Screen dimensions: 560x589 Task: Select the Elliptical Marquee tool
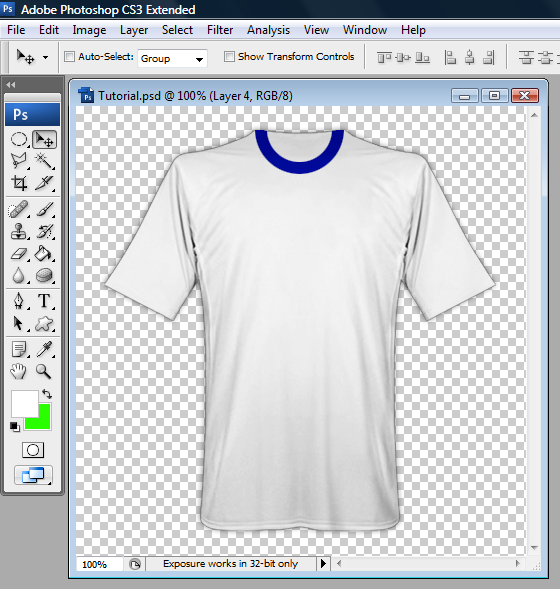click(19, 139)
